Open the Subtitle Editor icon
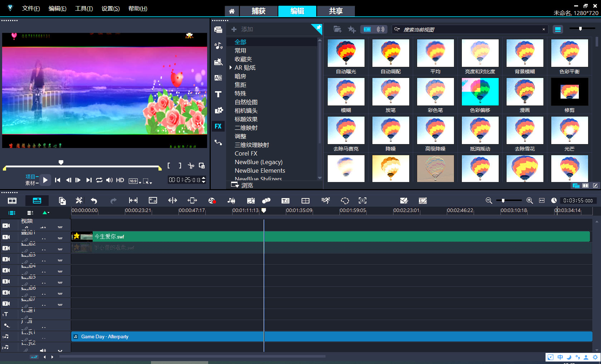The width and height of the screenshot is (601, 364). click(285, 201)
